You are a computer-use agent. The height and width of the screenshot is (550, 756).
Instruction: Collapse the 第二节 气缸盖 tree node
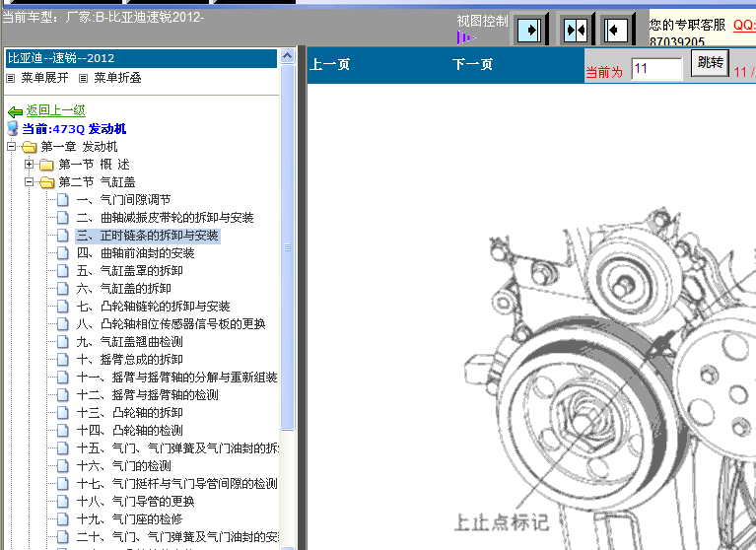[x=30, y=182]
